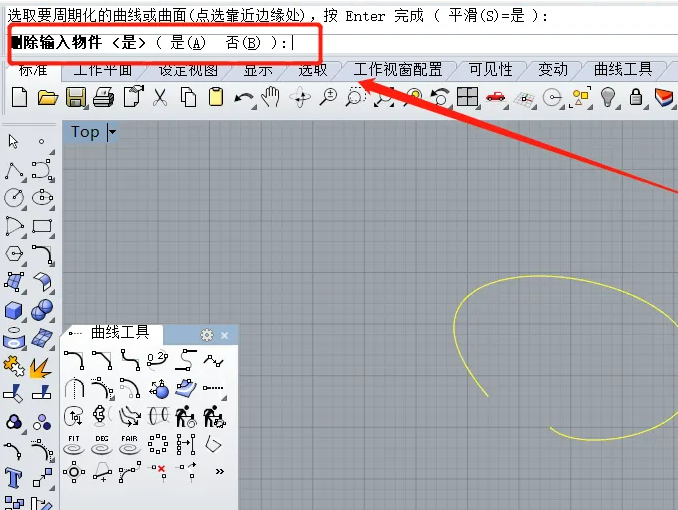Open the Top viewport dropdown arrow

[112, 132]
